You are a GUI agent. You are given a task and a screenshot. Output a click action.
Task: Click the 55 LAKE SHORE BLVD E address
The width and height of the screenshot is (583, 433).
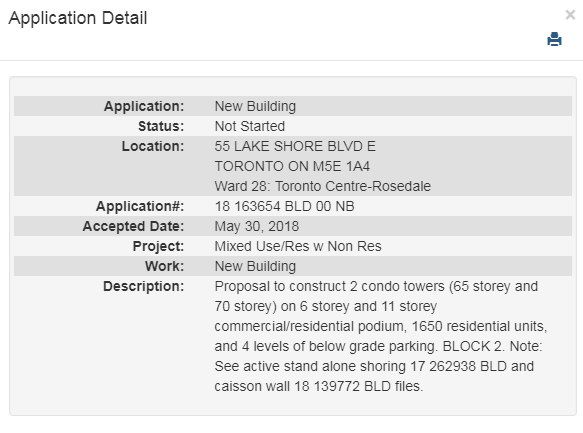[x=295, y=146]
